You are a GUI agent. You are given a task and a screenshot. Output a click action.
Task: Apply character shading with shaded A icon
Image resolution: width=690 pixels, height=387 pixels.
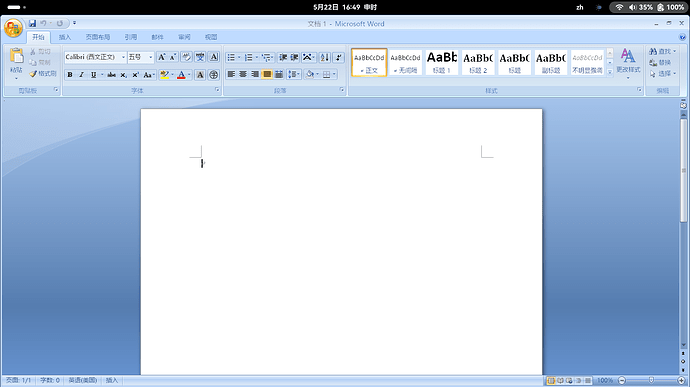click(200, 75)
